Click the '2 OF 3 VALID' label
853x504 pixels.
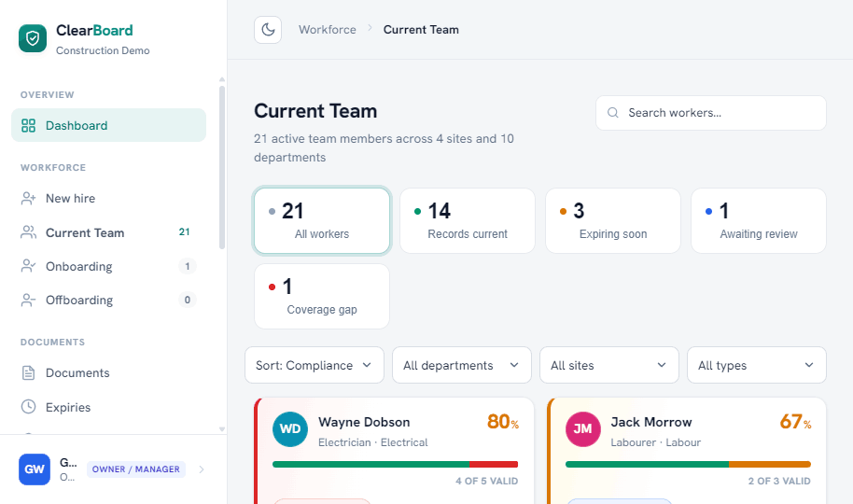[779, 482]
